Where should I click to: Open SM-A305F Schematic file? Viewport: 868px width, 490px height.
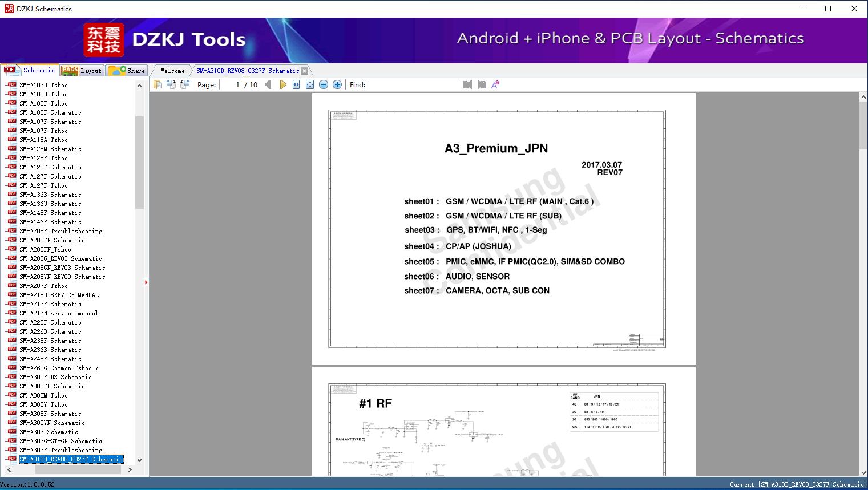pyautogui.click(x=50, y=414)
